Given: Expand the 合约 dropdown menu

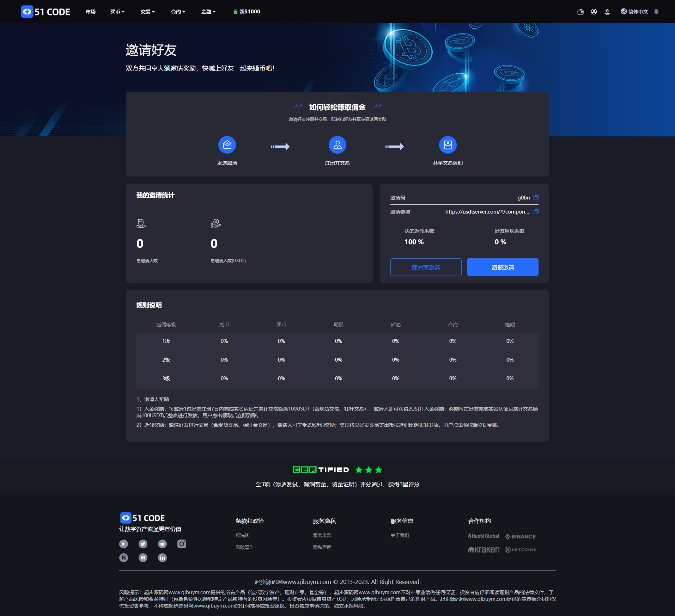Looking at the screenshot, I should tap(178, 12).
